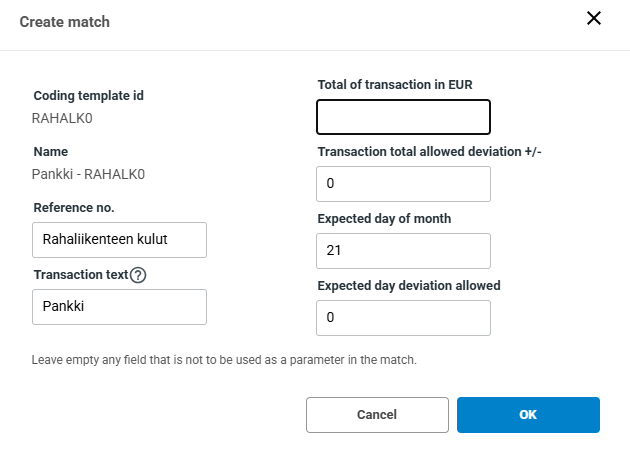Screen dimensions: 630x458
Task: Click the Total of transaction in EUR label
Action: (x=401, y=85)
